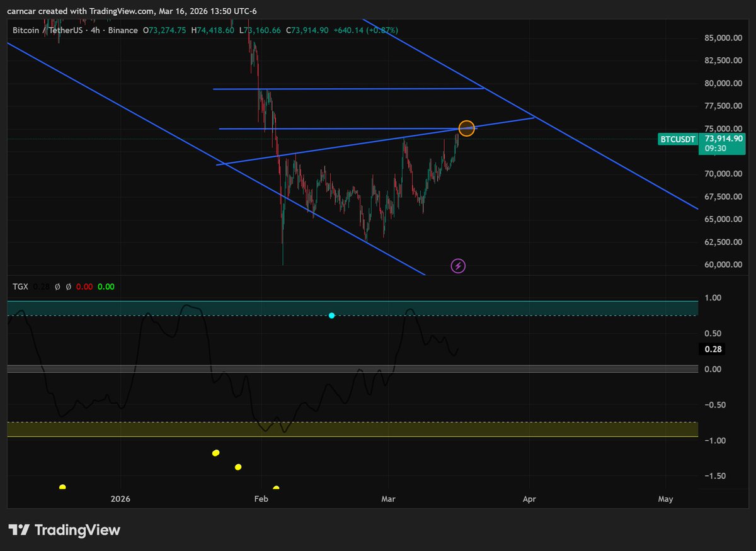Click the 75,000.00 price axis label

pos(724,128)
